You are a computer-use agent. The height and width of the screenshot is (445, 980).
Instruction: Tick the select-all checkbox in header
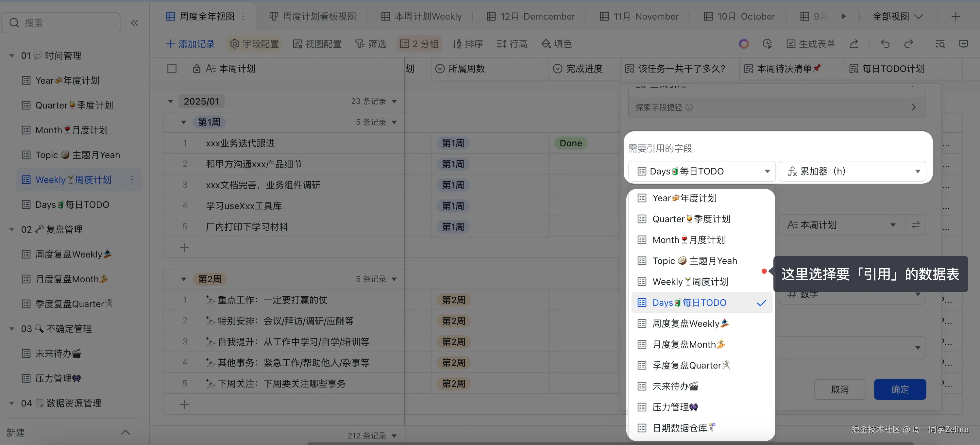(x=172, y=69)
